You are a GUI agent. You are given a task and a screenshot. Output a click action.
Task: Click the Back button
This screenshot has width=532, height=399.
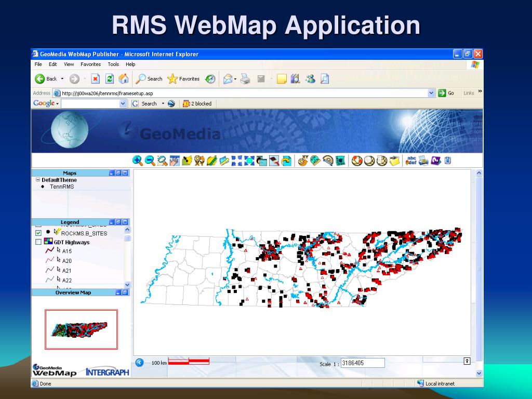(x=46, y=79)
